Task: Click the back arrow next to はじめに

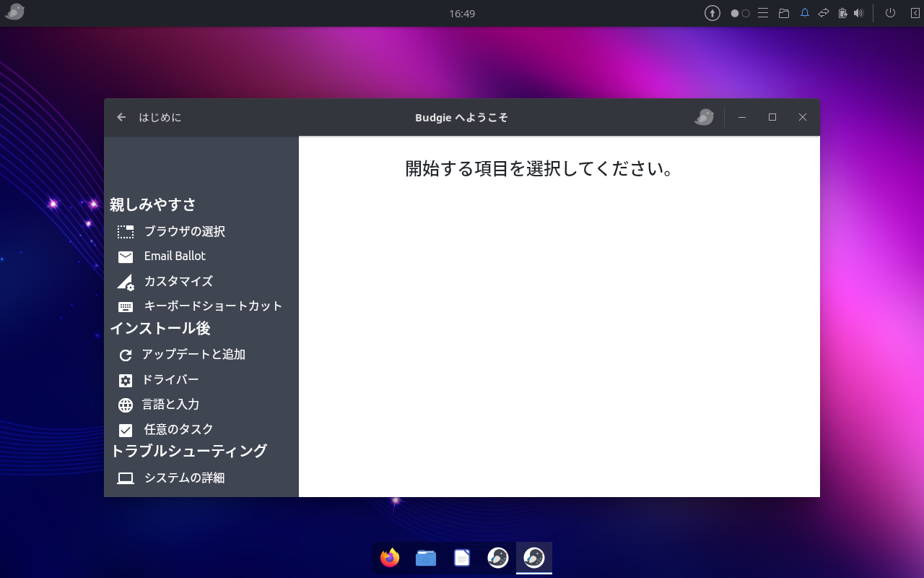Action: pyautogui.click(x=121, y=116)
